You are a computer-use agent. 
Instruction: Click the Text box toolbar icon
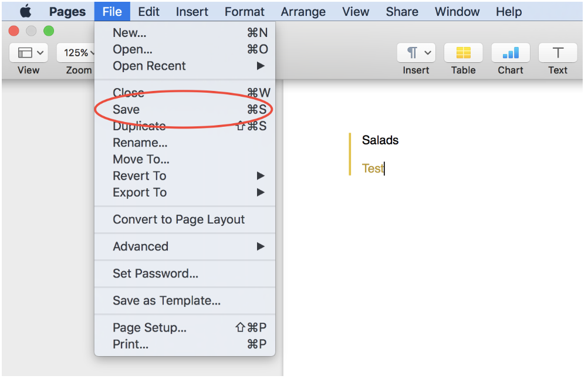557,53
